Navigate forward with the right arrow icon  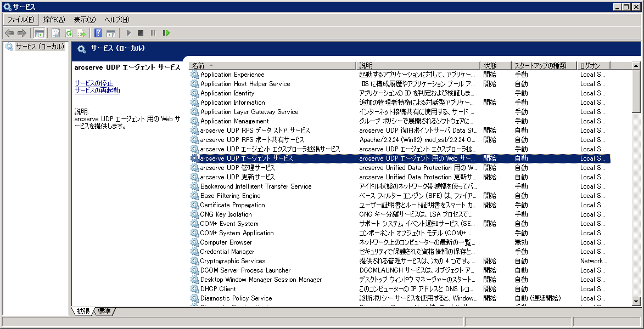click(22, 33)
